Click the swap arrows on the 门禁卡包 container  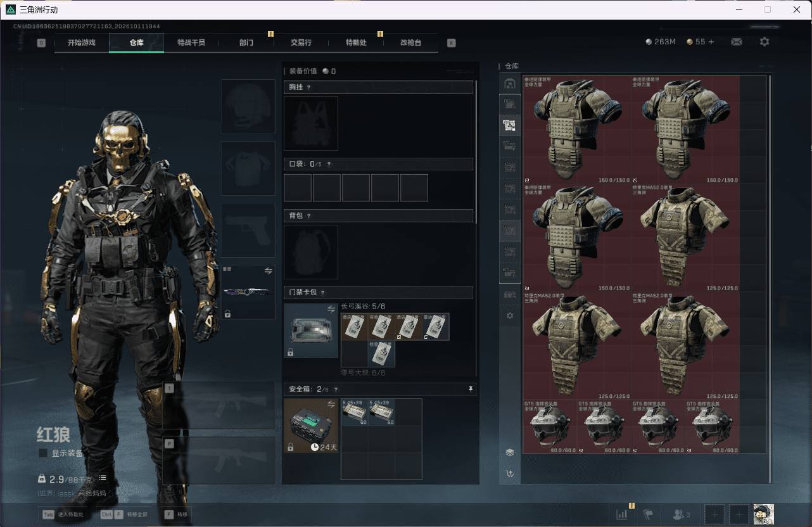(x=331, y=309)
